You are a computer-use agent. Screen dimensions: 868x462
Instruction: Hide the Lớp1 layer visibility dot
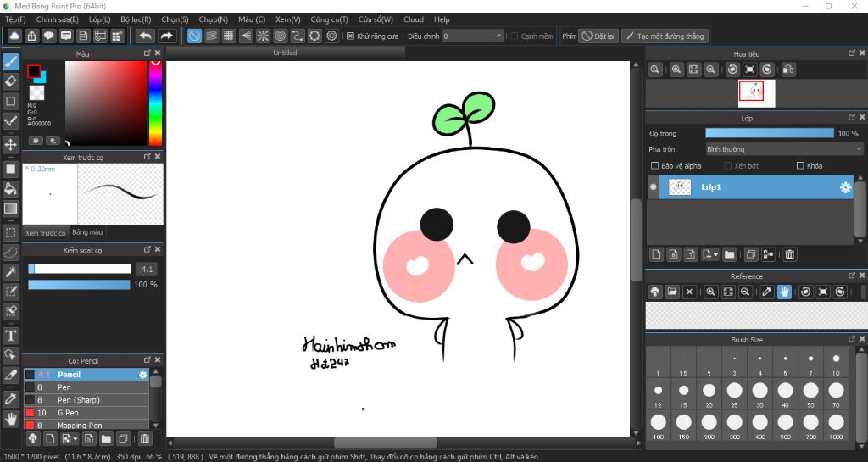[x=653, y=187]
